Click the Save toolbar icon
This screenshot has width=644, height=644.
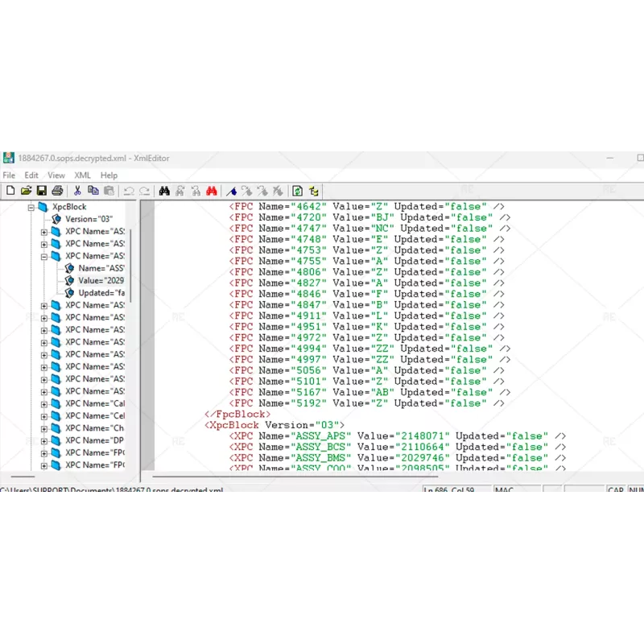point(40,190)
